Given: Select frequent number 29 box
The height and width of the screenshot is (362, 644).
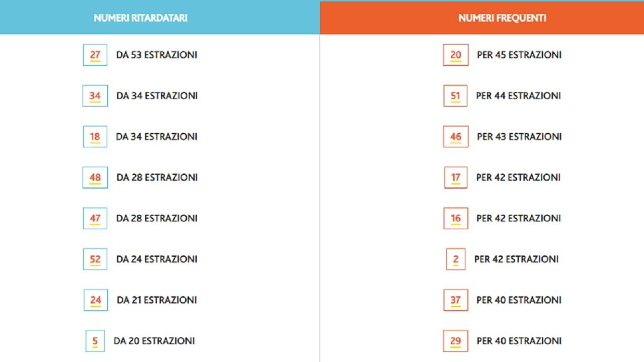Looking at the screenshot, I should pos(455,341).
